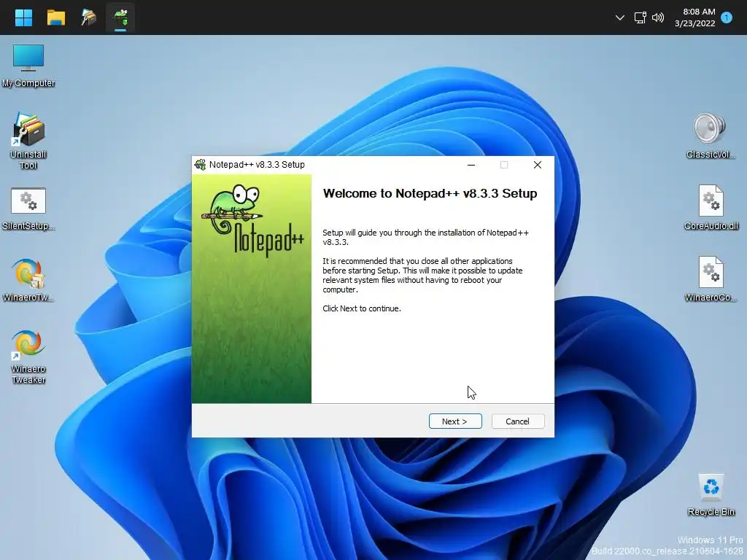
Task: Select the WinaeroCo... desktop file
Action: coord(711,279)
